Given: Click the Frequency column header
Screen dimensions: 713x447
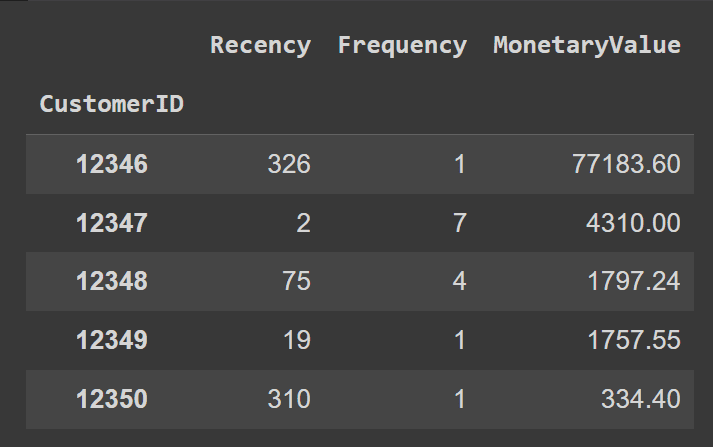Looking at the screenshot, I should (x=402, y=46).
